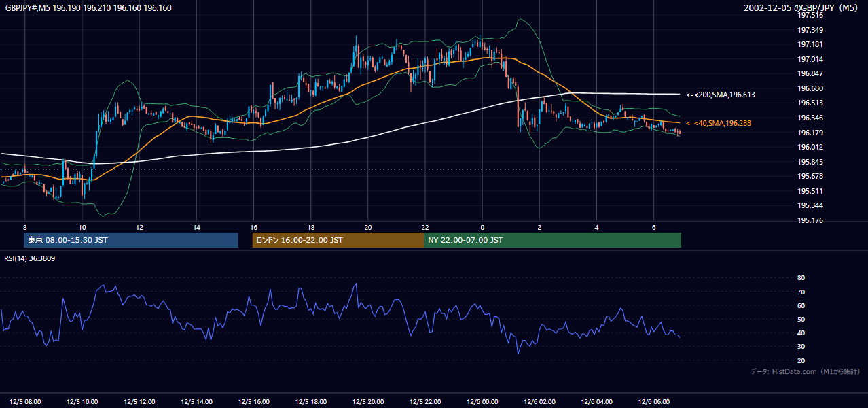
Task: Click the 12/5 20:00 bottom time label
Action: pos(368,401)
